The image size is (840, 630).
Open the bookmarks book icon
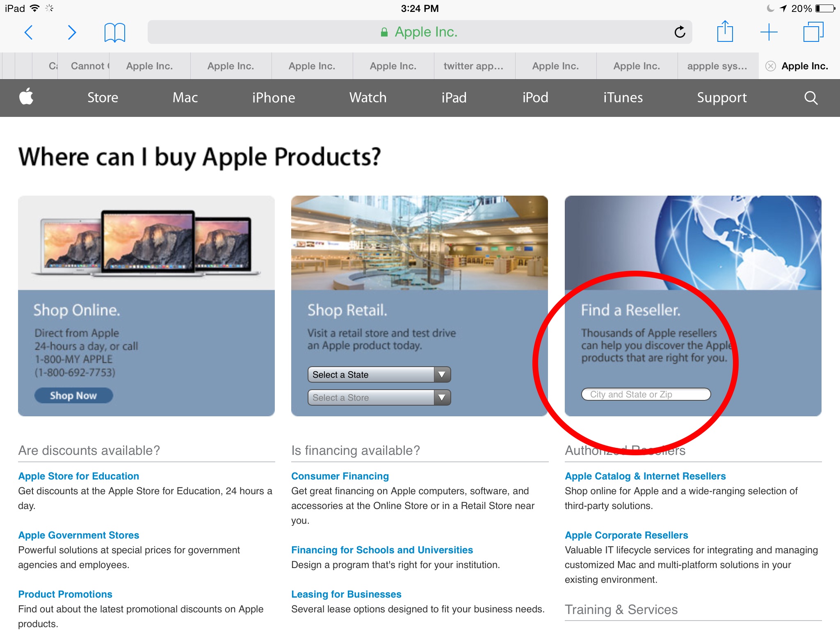(114, 32)
